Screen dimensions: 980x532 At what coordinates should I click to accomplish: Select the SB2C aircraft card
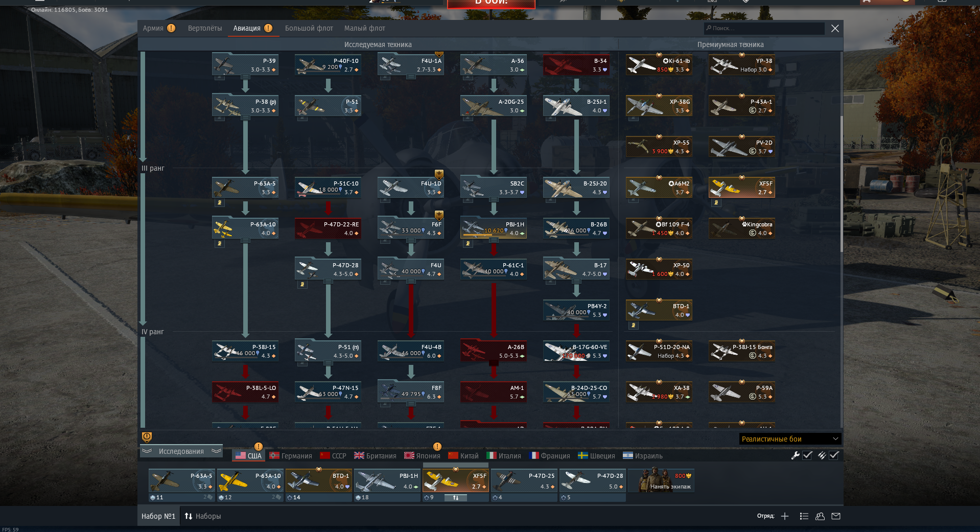click(494, 188)
